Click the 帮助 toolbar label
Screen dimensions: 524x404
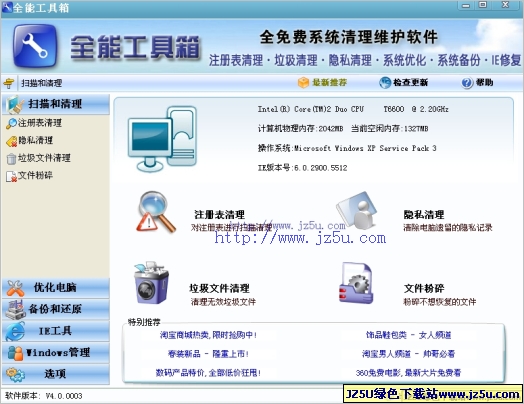[485, 83]
